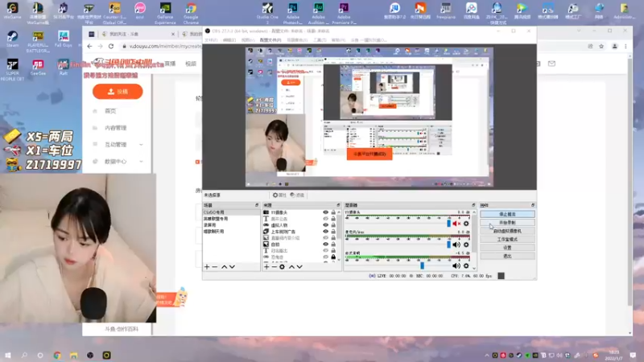Viewport: 644px width, 362px height.
Task: Remove the selected source with the minus icon
Action: [274, 267]
